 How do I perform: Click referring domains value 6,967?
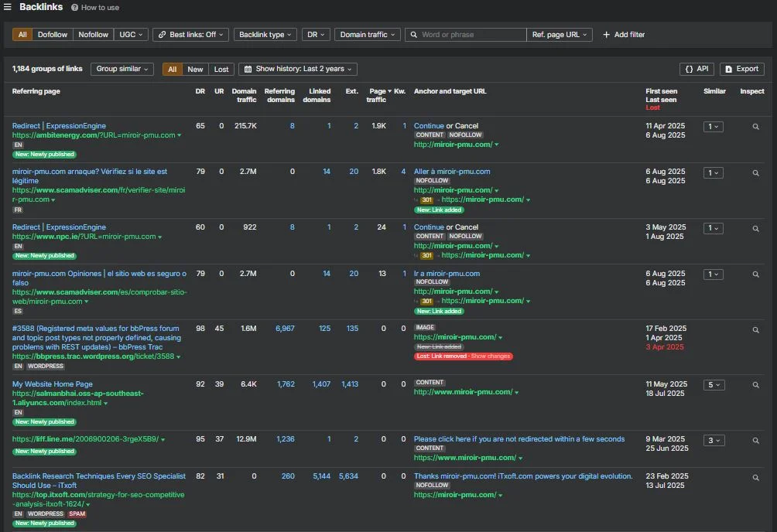click(x=285, y=329)
